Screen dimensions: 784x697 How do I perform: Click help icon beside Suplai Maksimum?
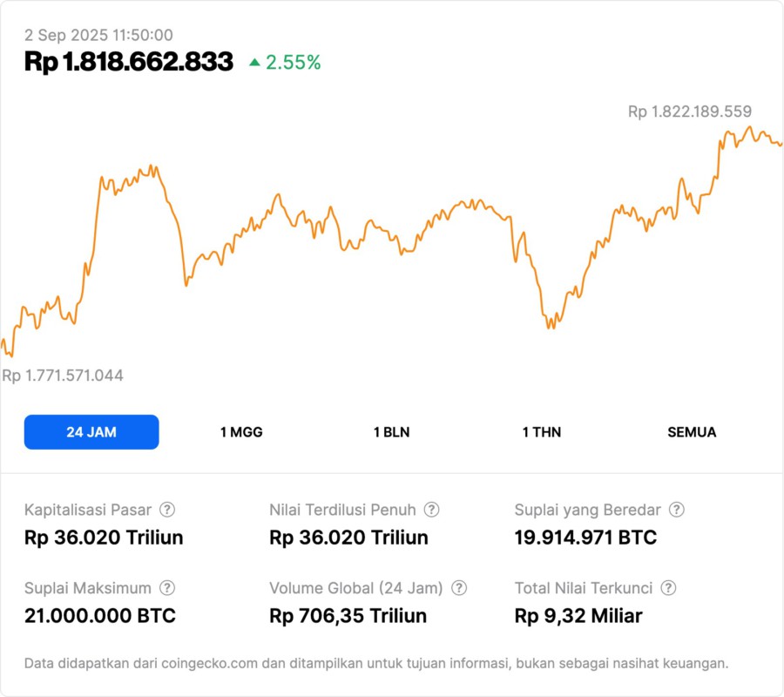[x=167, y=588]
